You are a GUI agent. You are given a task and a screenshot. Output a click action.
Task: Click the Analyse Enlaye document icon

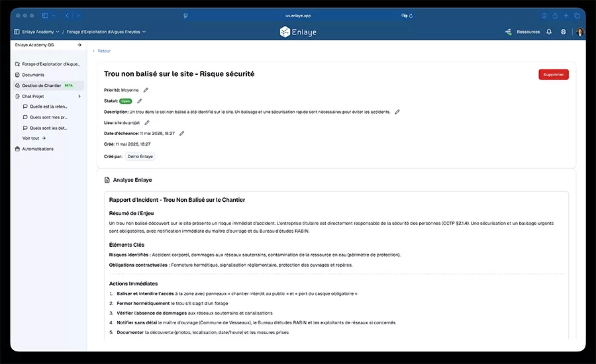pyautogui.click(x=107, y=180)
